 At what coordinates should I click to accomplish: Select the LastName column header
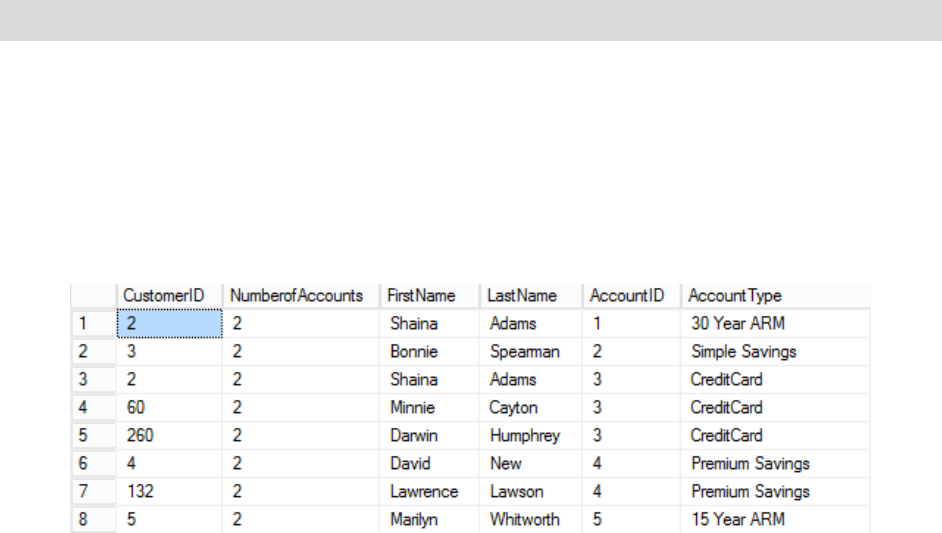pyautogui.click(x=520, y=296)
